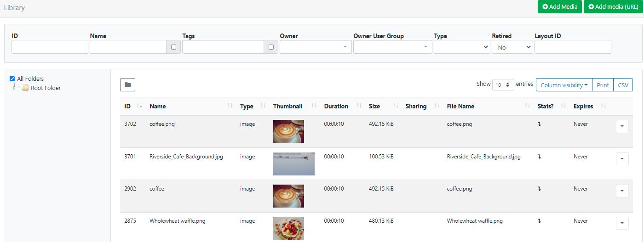Toggle the checkbox beside the Name filter

point(173,47)
